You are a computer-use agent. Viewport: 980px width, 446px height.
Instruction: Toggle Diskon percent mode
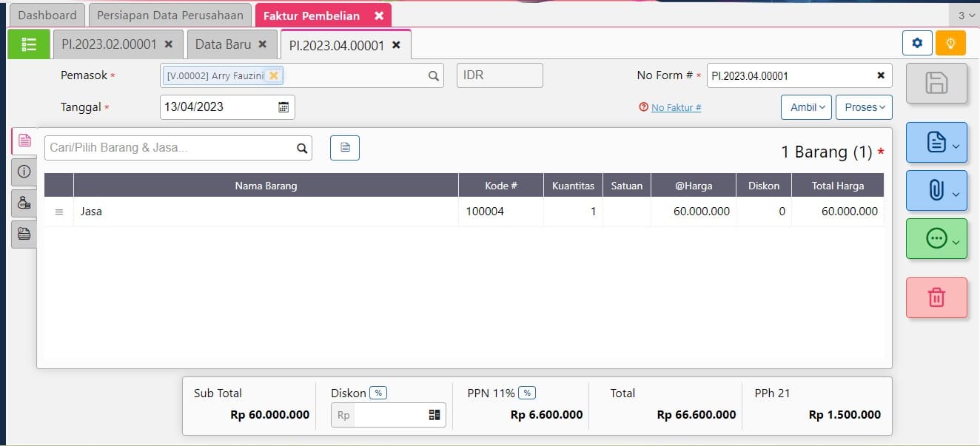378,393
